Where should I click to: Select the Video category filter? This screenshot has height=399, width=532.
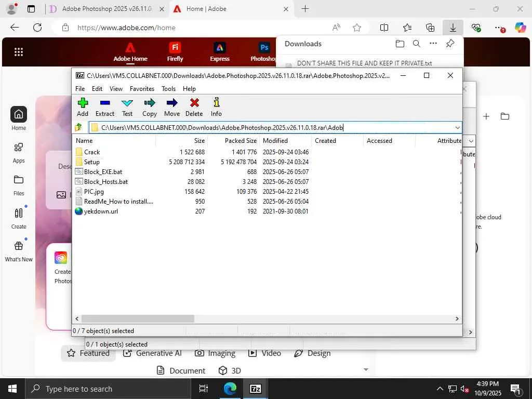click(x=264, y=353)
